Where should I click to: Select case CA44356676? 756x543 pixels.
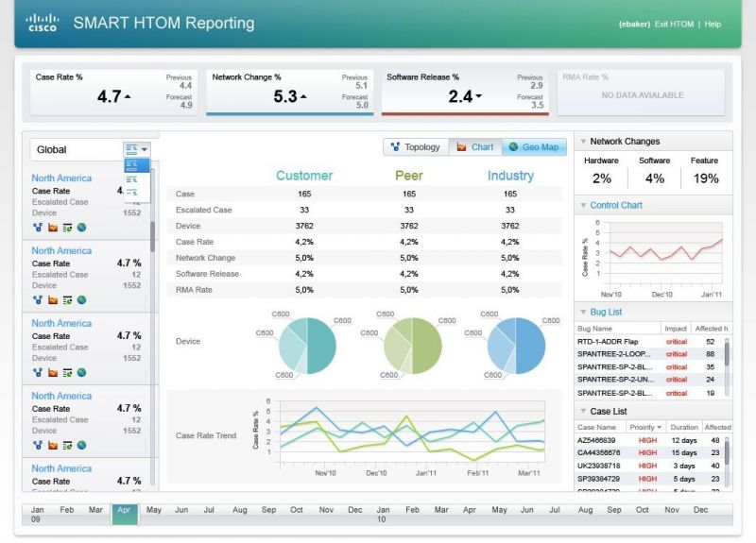(x=650, y=453)
